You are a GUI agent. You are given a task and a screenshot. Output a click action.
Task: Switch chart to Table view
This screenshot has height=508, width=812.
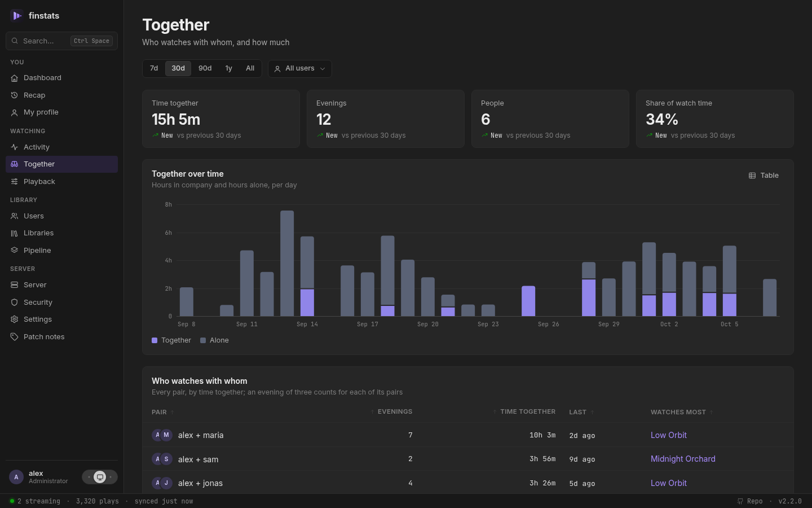(x=764, y=176)
